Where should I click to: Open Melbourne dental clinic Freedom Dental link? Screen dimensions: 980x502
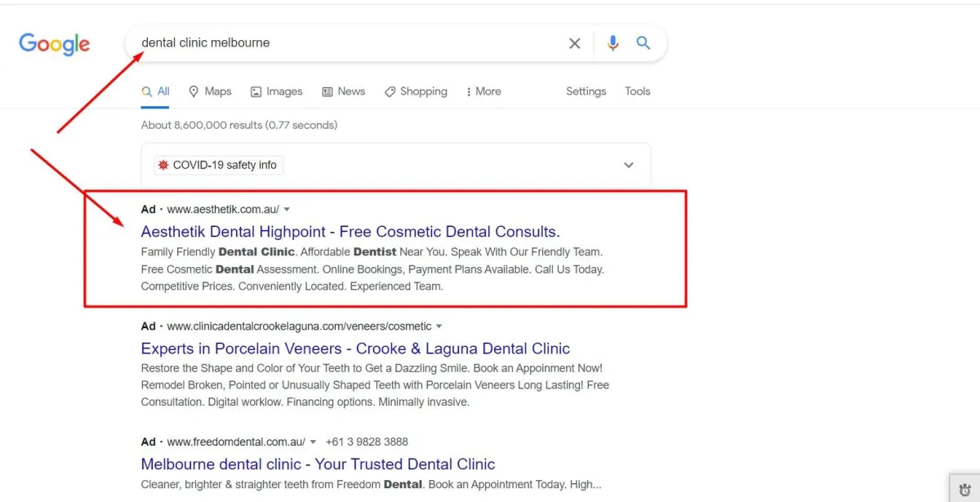318,464
